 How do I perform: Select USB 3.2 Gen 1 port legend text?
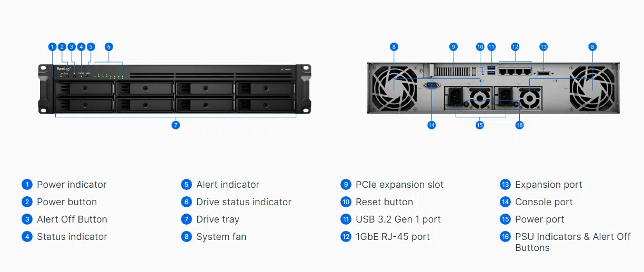[398, 219]
